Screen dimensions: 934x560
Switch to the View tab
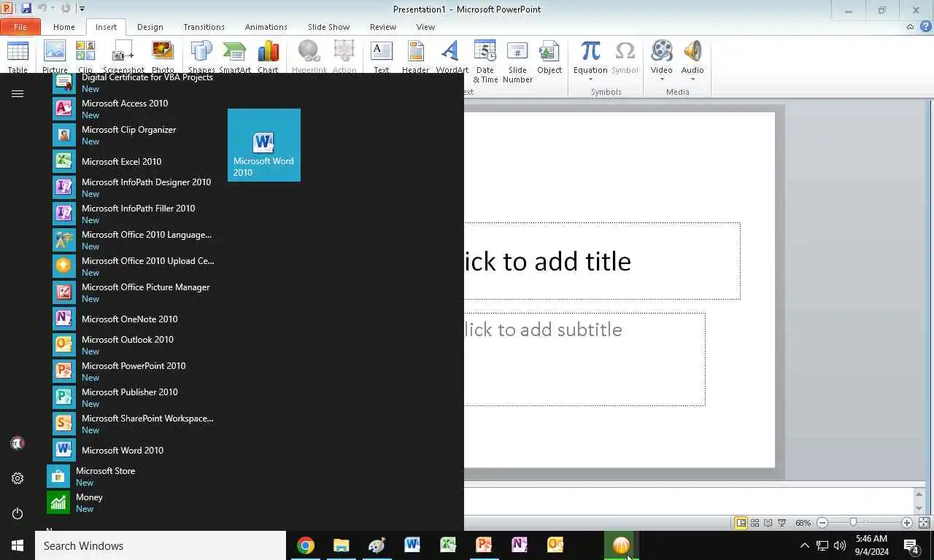pos(425,27)
